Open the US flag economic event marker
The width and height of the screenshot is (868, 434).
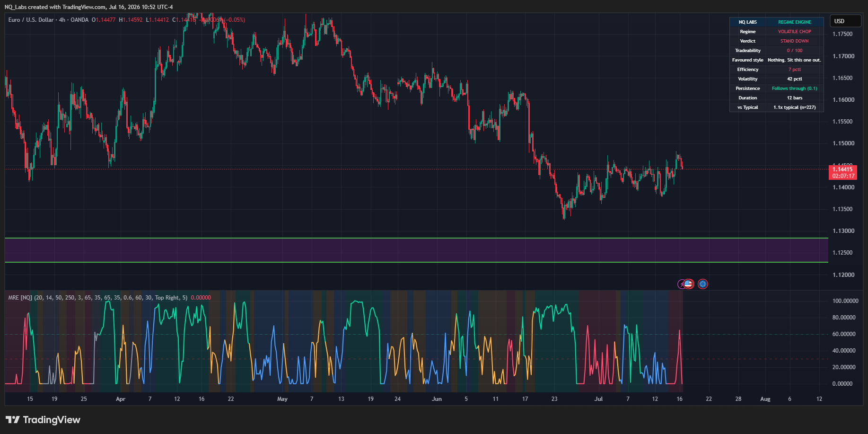[x=688, y=284]
